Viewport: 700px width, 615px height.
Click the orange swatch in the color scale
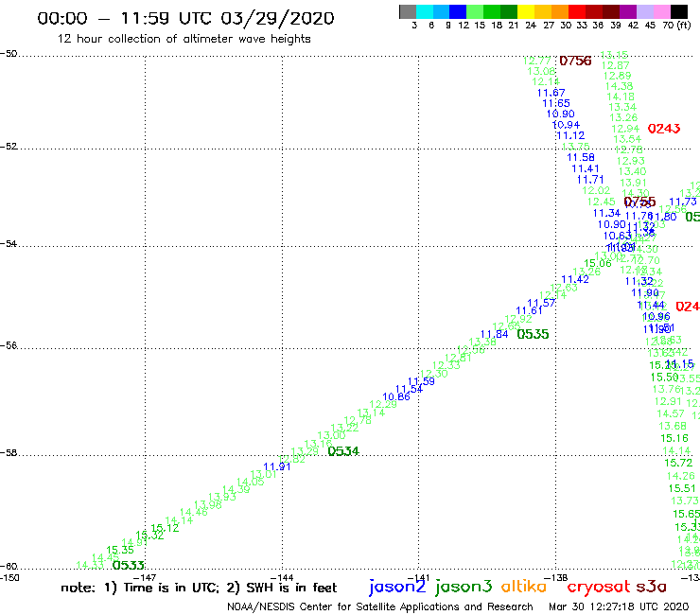point(560,11)
